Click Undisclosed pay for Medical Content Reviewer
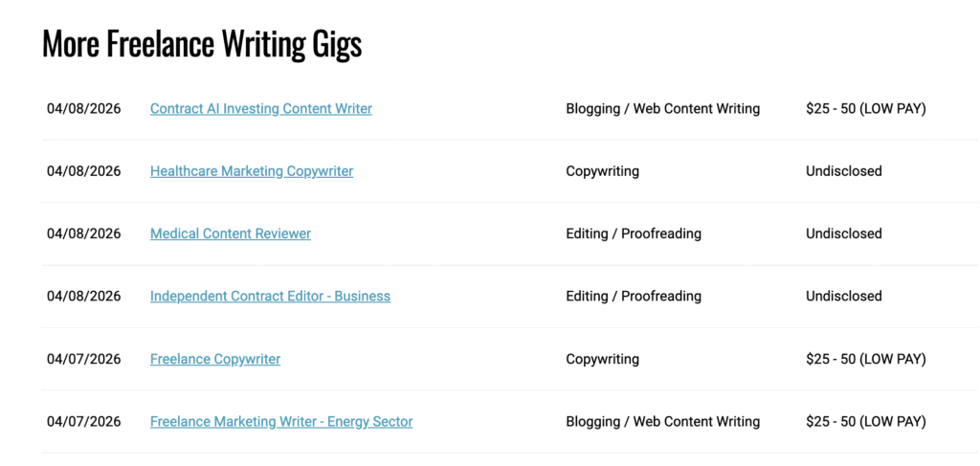 843,233
